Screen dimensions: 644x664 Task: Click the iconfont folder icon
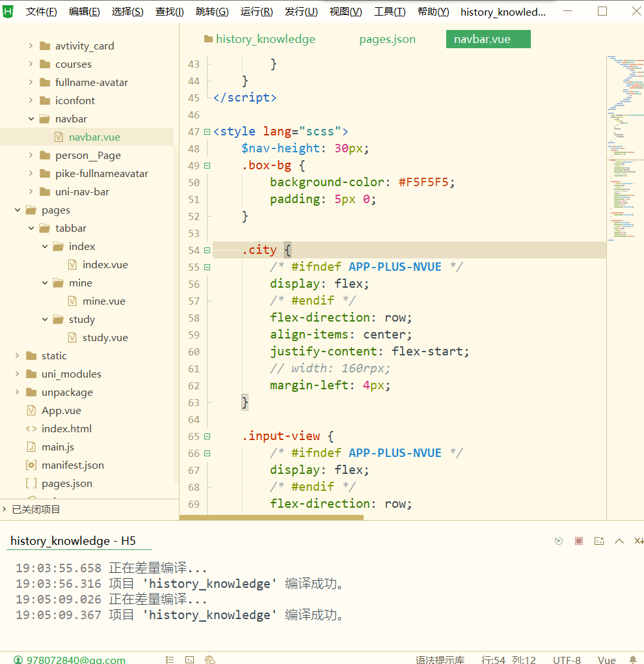pos(45,100)
